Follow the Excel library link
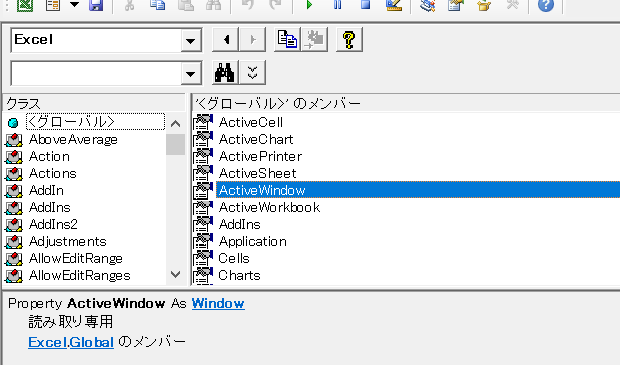This screenshot has height=365, width=620. coord(47,342)
